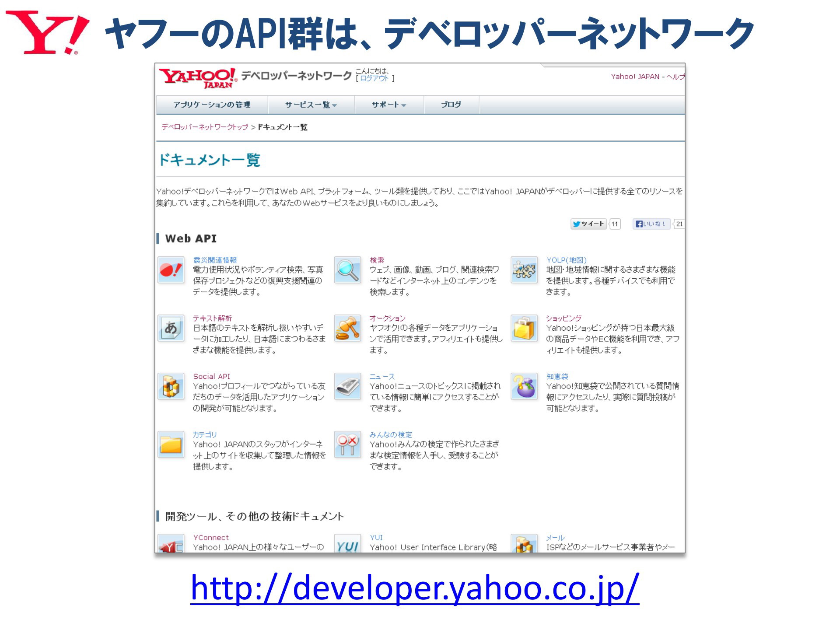Image resolution: width=840 pixels, height=630 pixels.
Task: Click the 開発ツール、その他の技術ドキュメント heading
Action: 254,516
